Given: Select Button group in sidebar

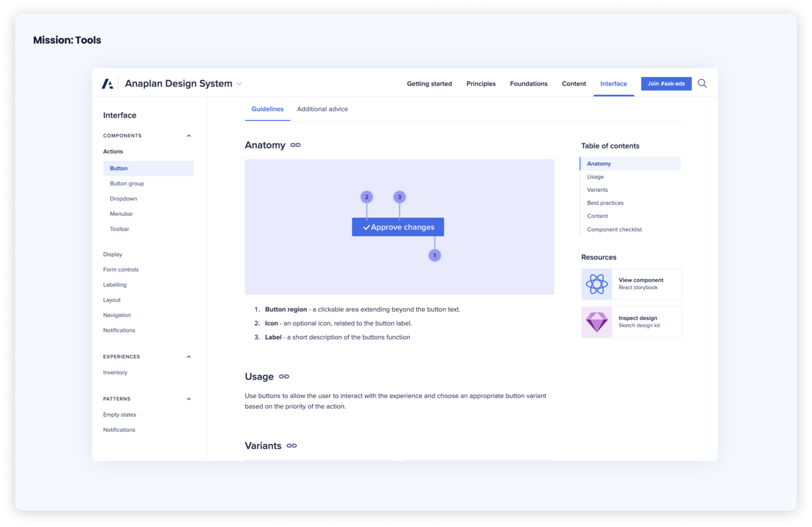Looking at the screenshot, I should (127, 183).
